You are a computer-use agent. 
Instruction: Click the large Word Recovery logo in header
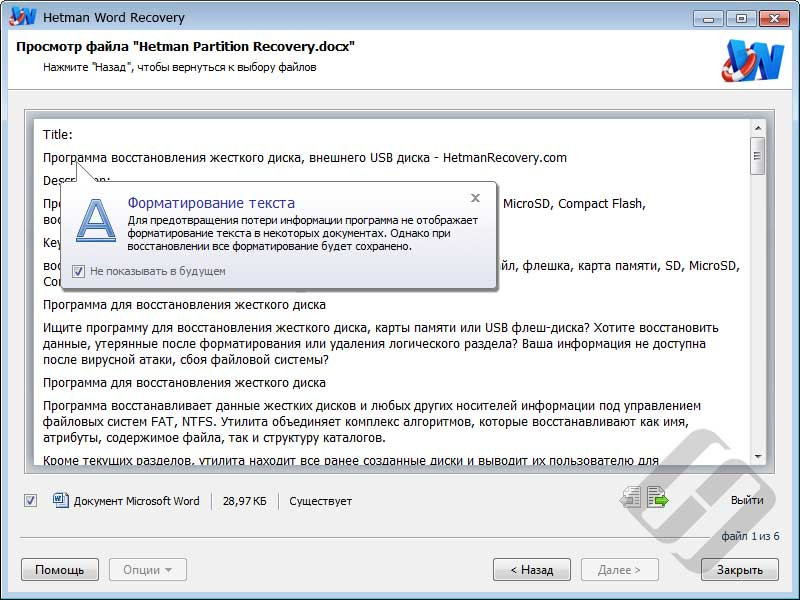(x=753, y=61)
